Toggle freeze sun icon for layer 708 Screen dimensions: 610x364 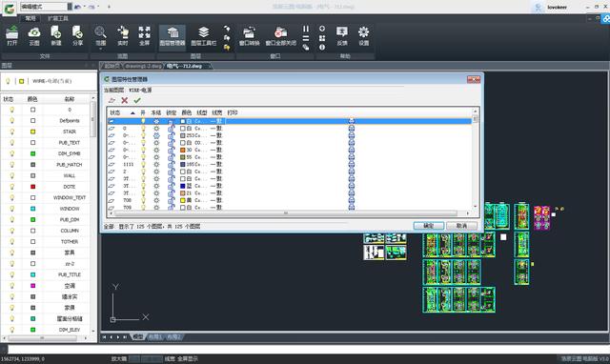(x=156, y=200)
